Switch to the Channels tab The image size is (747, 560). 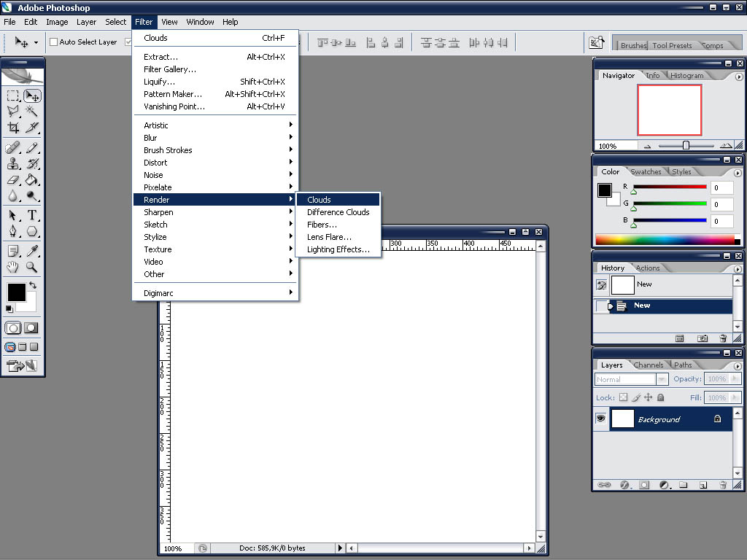point(648,365)
